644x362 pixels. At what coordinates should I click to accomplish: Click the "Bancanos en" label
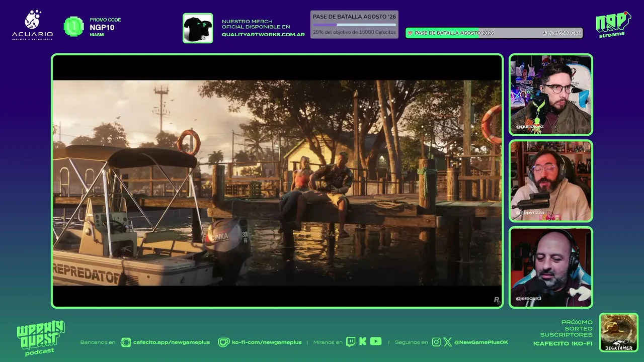98,342
